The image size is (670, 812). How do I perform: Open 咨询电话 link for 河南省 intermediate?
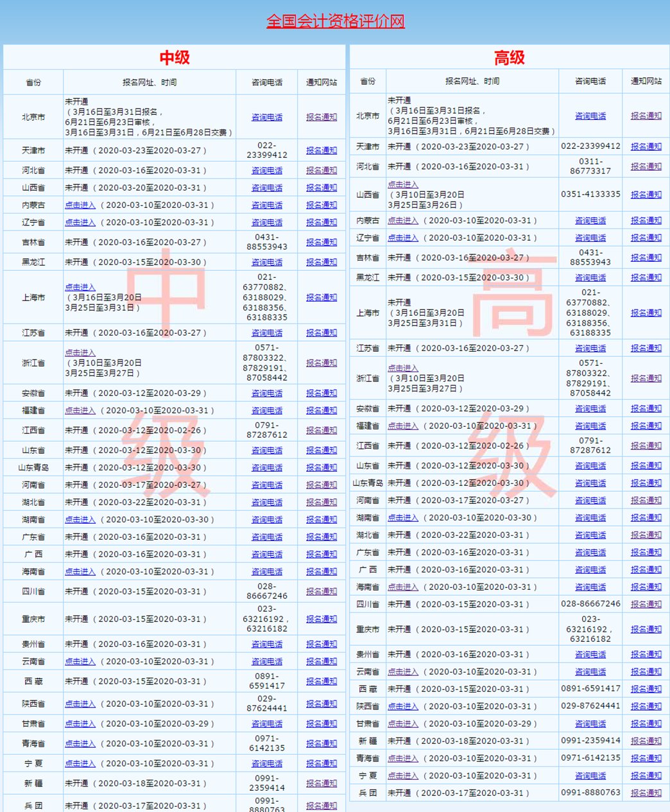click(267, 485)
